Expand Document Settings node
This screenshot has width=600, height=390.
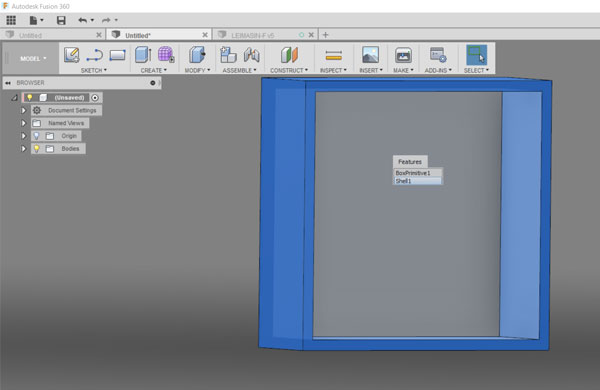click(23, 110)
